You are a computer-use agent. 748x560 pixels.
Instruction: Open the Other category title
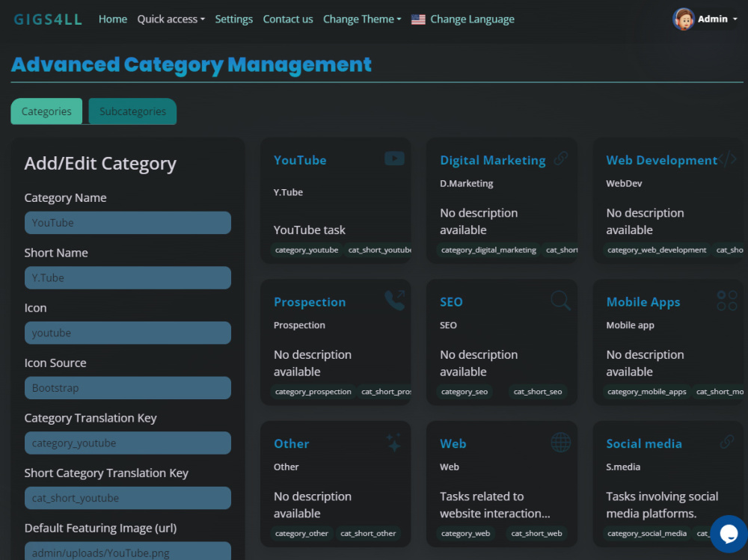[x=292, y=443]
